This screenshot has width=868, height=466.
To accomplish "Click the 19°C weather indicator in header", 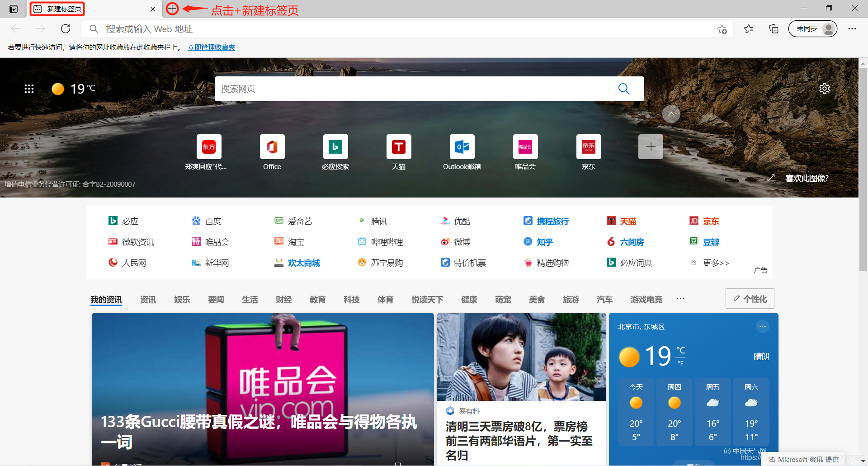I will click(73, 89).
